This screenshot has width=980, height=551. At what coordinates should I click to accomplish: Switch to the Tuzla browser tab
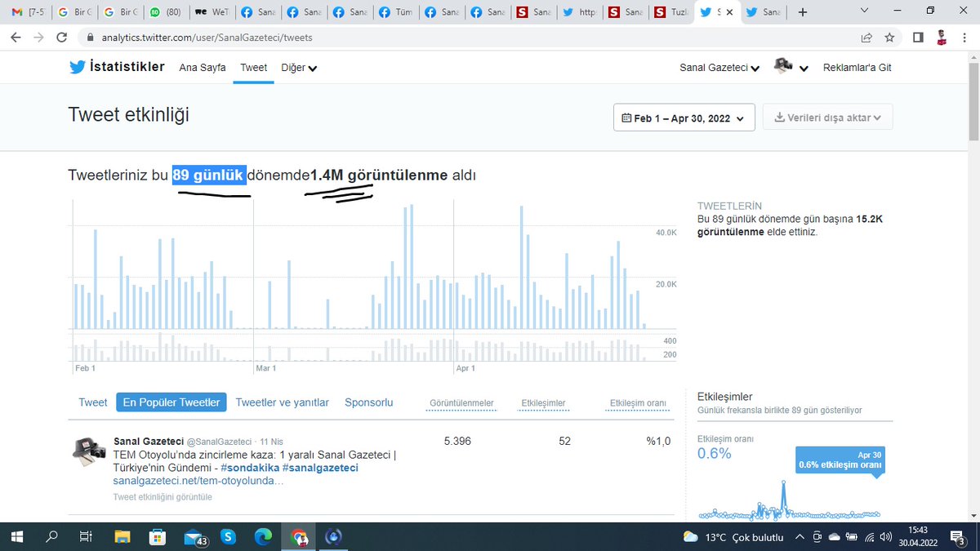[x=672, y=12]
